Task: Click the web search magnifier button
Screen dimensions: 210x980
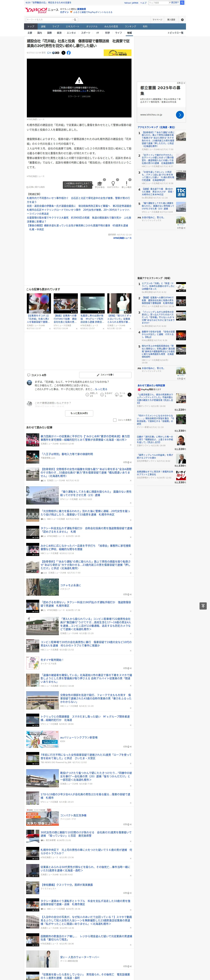Action: 182,3
